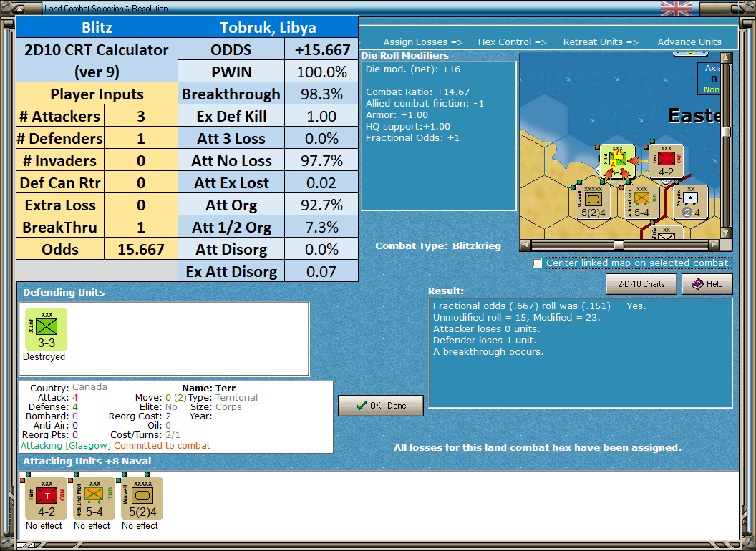This screenshot has width=756, height=551.
Task: Click the Die mod. (net): +16 line
Action: 412,69
